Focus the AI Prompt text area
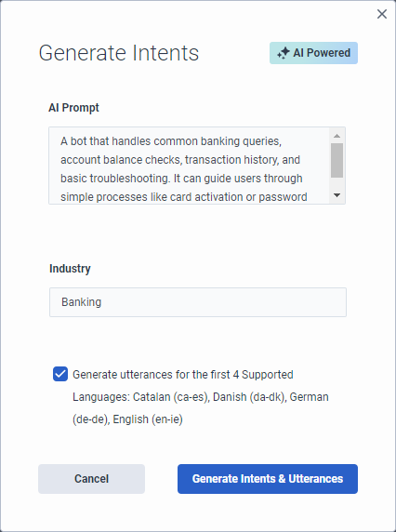 click(x=190, y=166)
